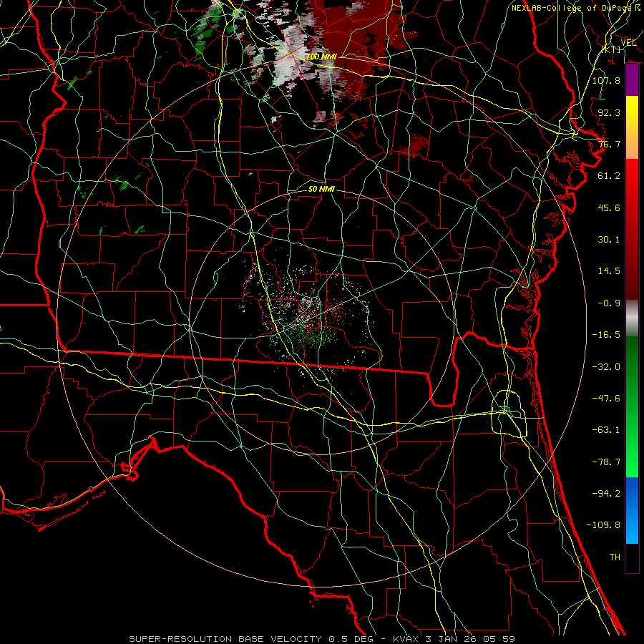
Task: Click the 100 NMI range ring label
Action: [321, 57]
